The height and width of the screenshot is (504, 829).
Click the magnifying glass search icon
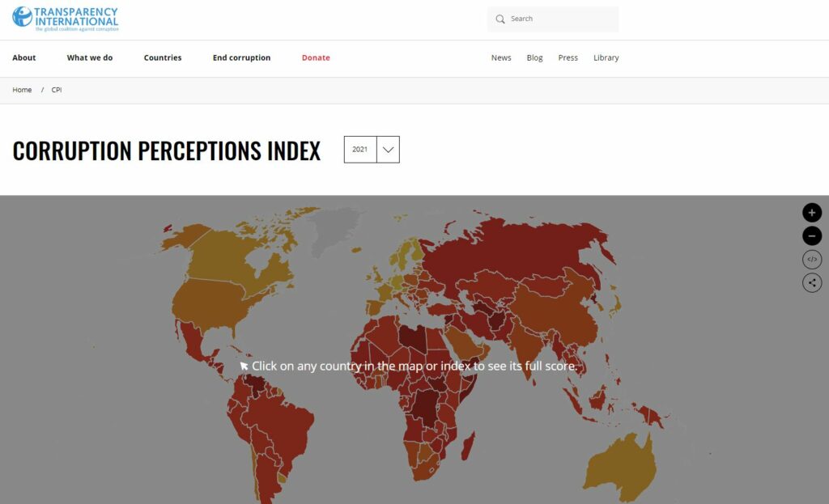coord(500,19)
